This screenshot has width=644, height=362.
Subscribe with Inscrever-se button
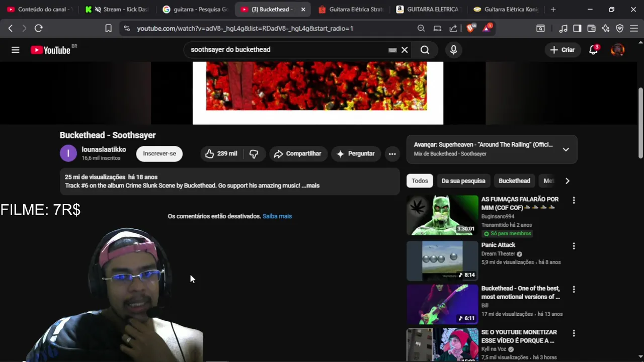[x=159, y=154]
